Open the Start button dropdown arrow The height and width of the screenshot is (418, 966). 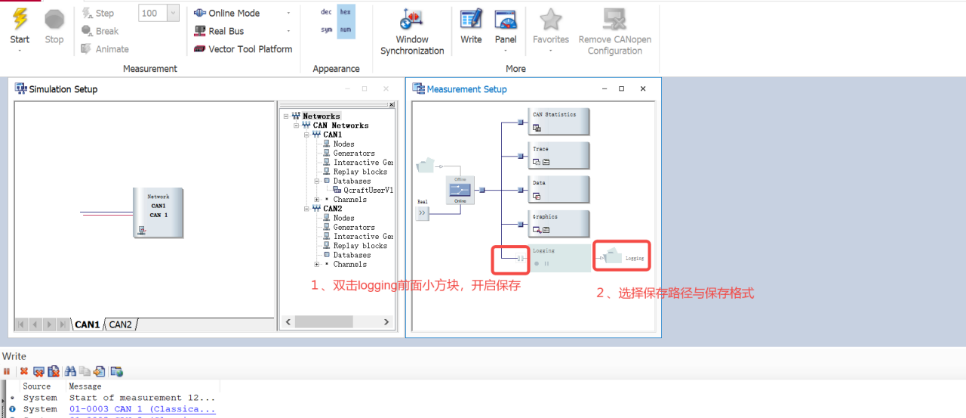click(x=19, y=51)
